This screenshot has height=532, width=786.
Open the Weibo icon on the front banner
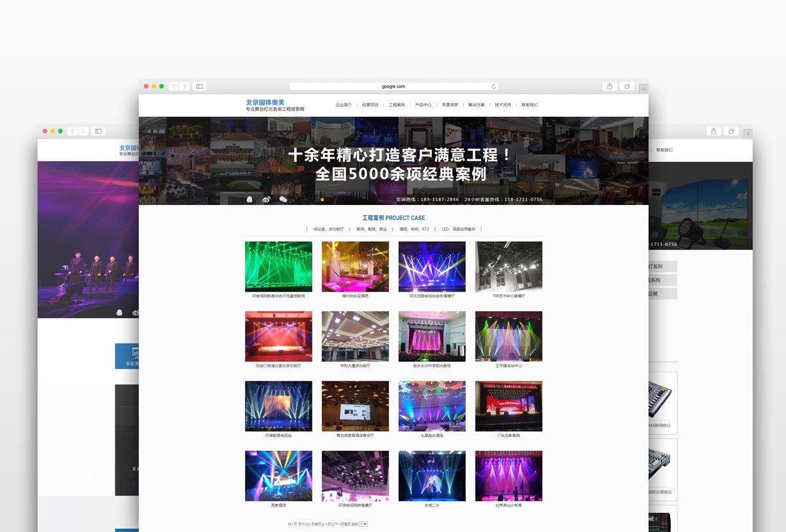pyautogui.click(x=266, y=199)
